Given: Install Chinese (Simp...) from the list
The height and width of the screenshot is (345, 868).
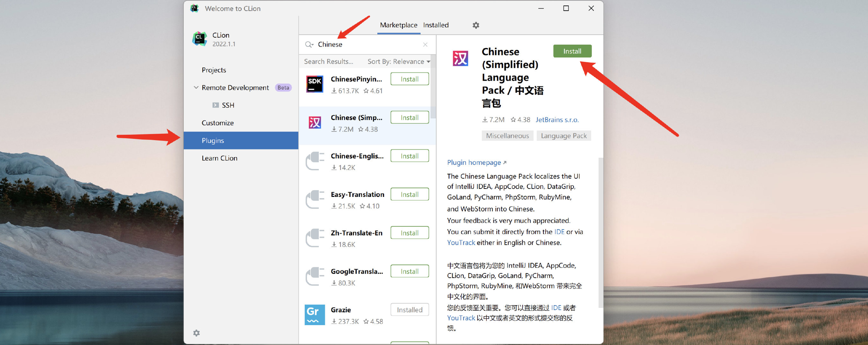Looking at the screenshot, I should (x=410, y=118).
